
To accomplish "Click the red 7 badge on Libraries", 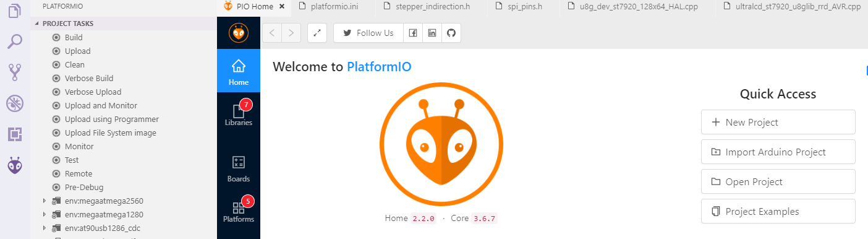I will tap(246, 105).
